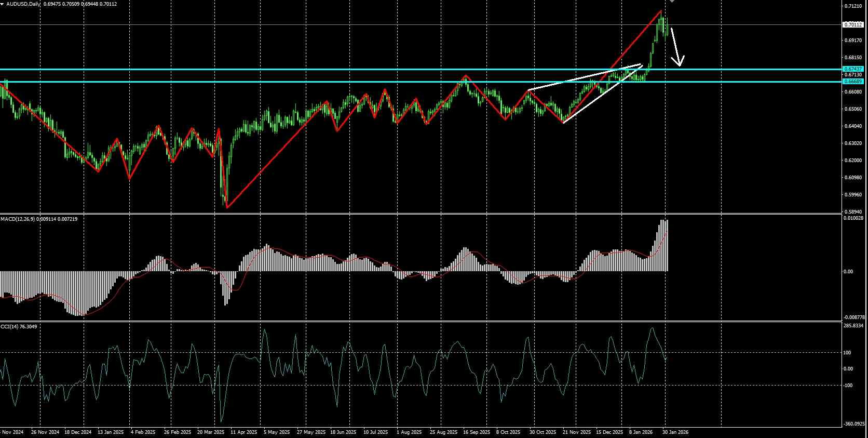Click the 30 Jan 2026 date label
Image resolution: width=868 pixels, height=438 pixels.
(676, 432)
